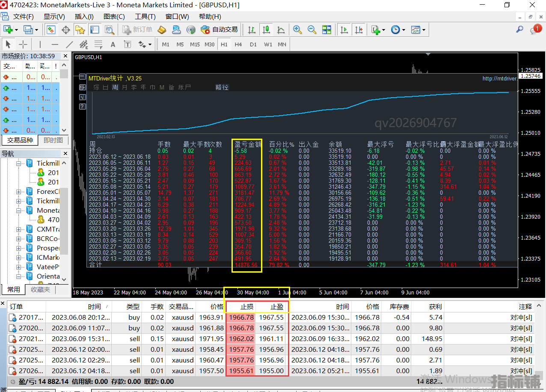Expand the ForexCl broker tree node
The image size is (546, 392).
tap(19, 192)
